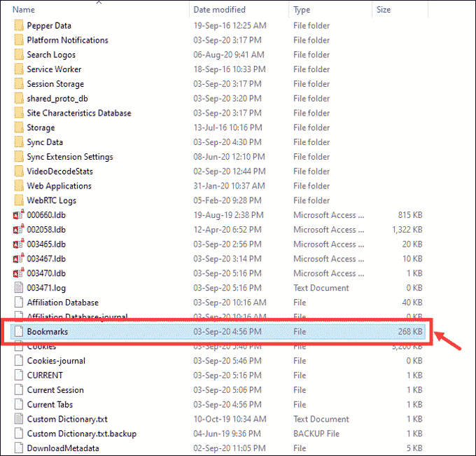Click the Affiliation Database file icon
The image size is (476, 456).
pos(19,302)
